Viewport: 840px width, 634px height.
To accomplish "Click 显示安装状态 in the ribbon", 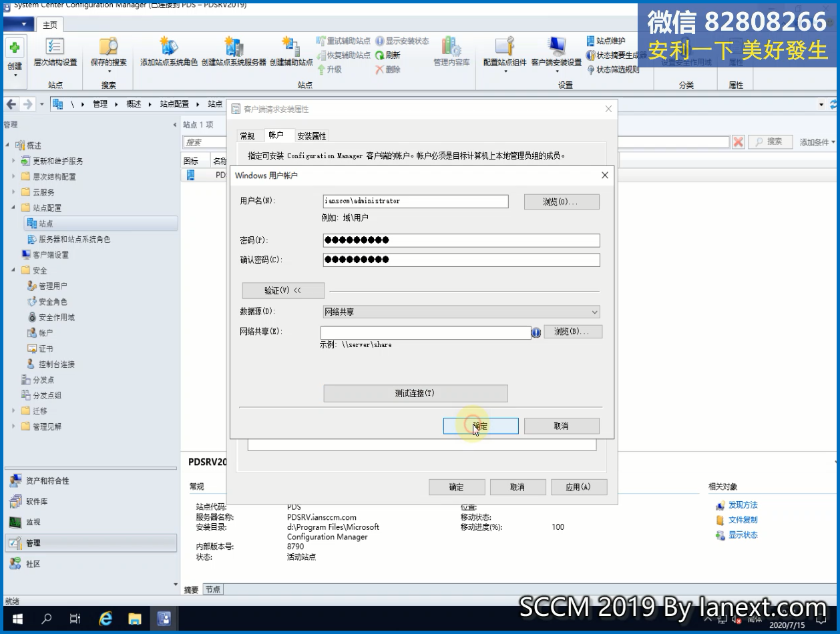I will pos(402,41).
